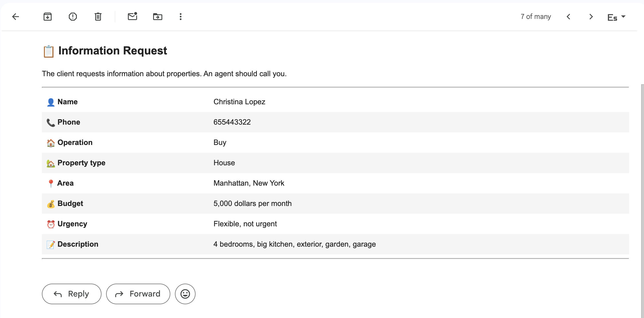
Task: Click the alarm clock icon in Urgency row
Action: click(51, 224)
